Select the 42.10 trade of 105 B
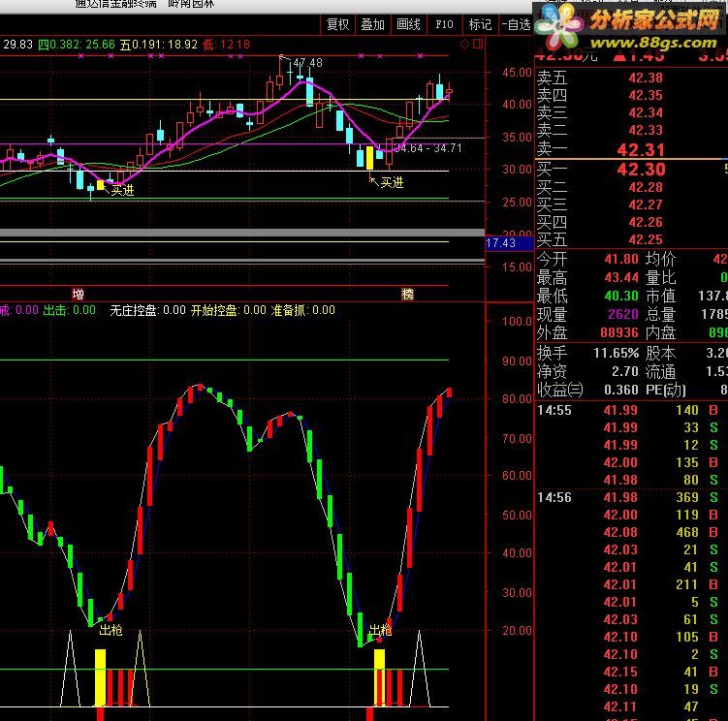This screenshot has width=728, height=721. [x=631, y=638]
